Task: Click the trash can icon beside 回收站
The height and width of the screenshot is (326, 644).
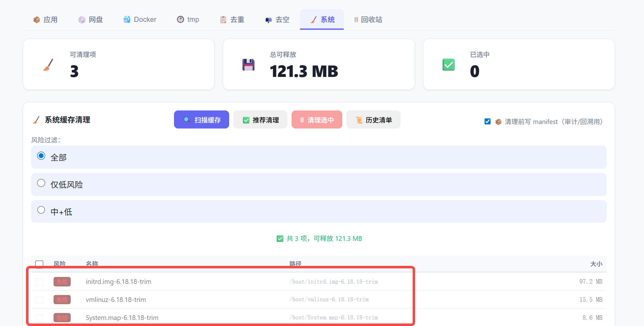Action: (x=356, y=20)
